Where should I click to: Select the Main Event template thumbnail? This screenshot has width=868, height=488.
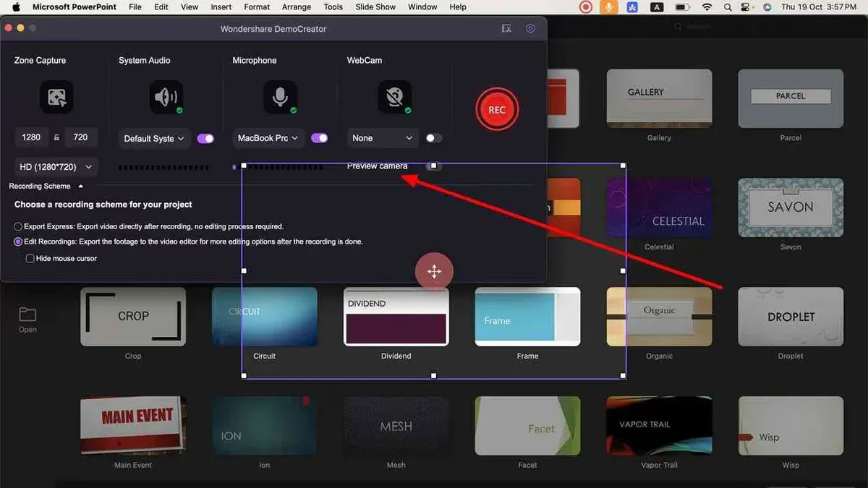click(133, 426)
